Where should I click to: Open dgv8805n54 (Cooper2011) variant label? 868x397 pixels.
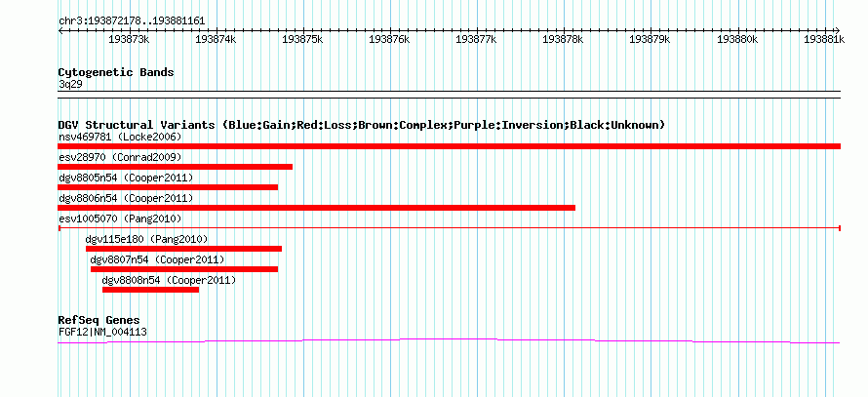[126, 178]
